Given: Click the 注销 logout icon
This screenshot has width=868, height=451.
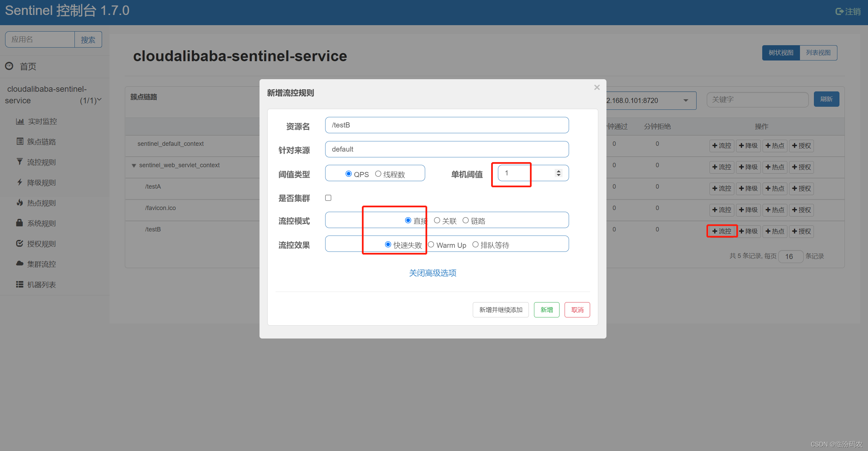Looking at the screenshot, I should pos(839,12).
